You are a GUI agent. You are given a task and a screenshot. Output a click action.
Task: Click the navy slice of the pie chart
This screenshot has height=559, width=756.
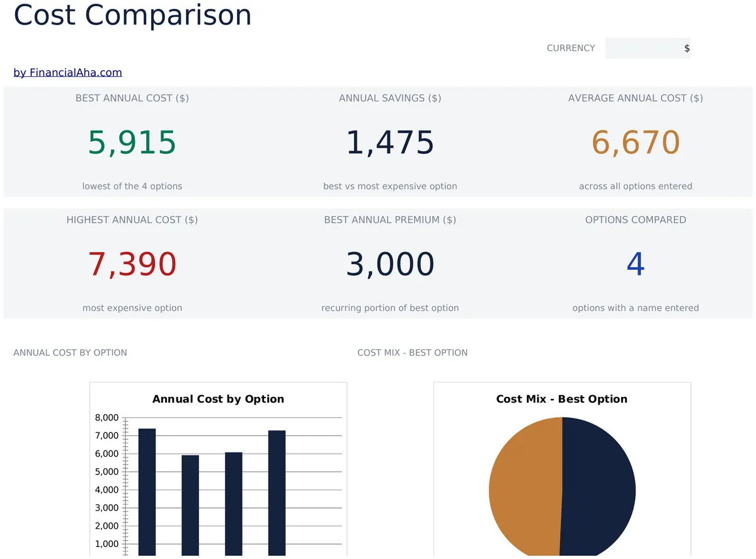[598, 487]
